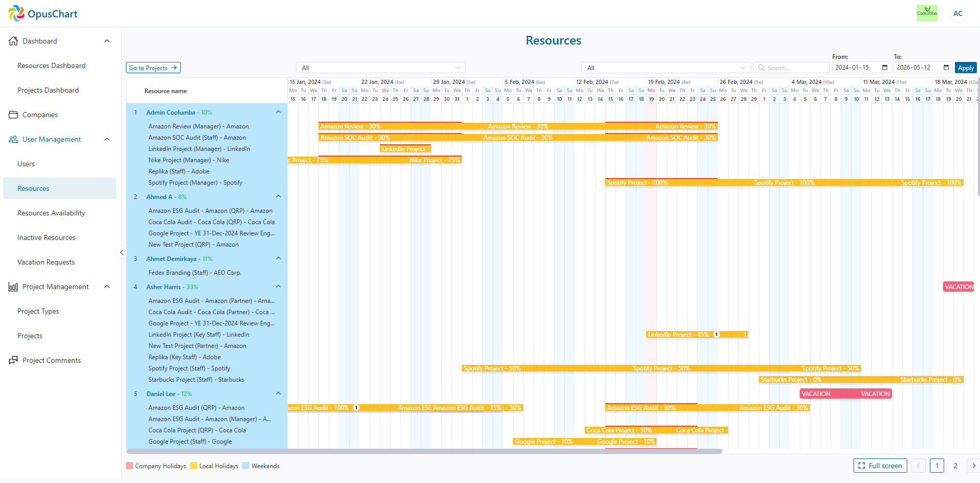Click the Dashboard home icon
Image resolution: width=980 pixels, height=483 pixels.
pyautogui.click(x=13, y=41)
